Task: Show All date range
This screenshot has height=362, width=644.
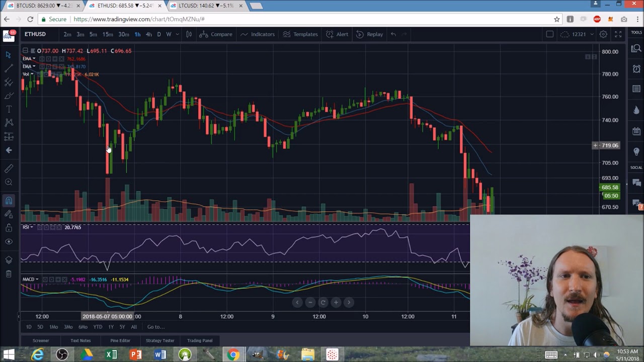Action: [134, 327]
